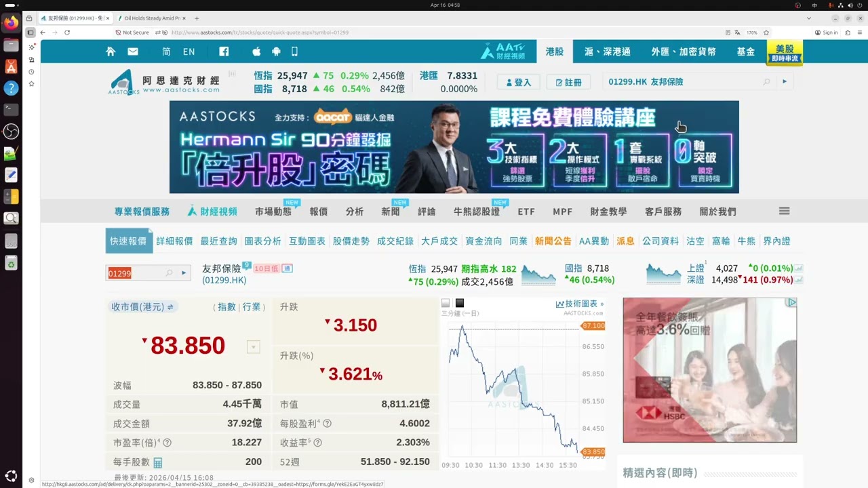Screen dimensions: 868x488
Task: Open the envelope mail icon
Action: pos(133,52)
